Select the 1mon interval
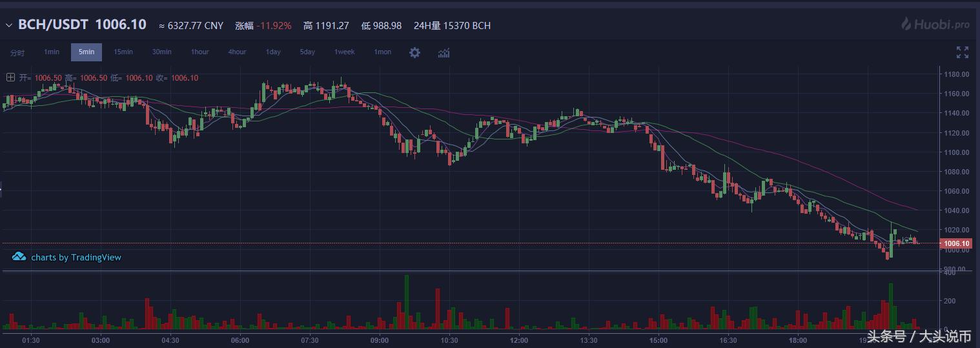Viewport: 980px width, 348px height. [382, 52]
